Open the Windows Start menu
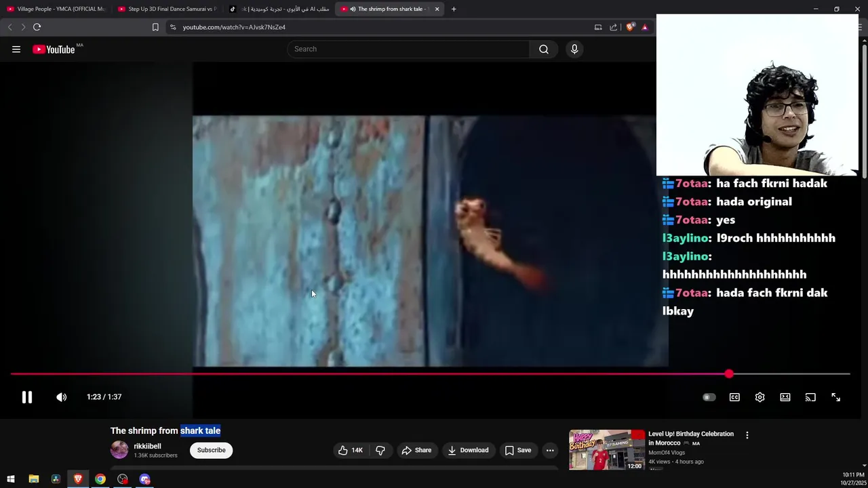This screenshot has width=868, height=488. coord(11,479)
